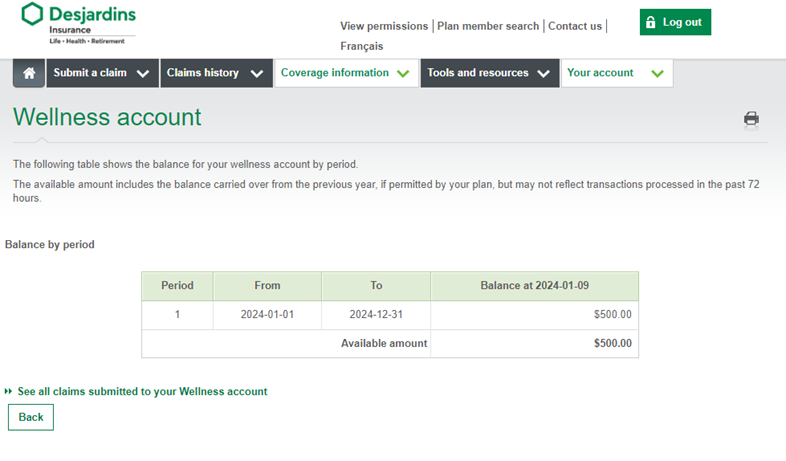This screenshot has height=461, width=786.
Task: Click the home icon in navigation bar
Action: point(29,73)
